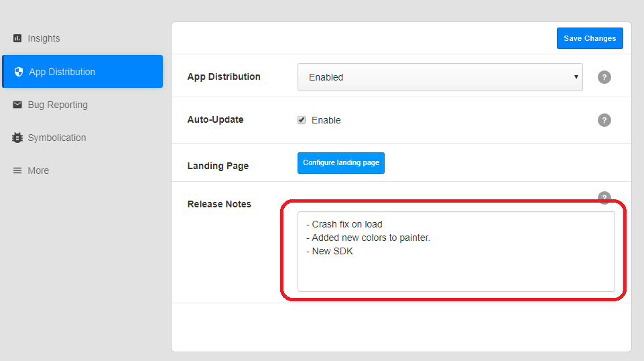View the help tooltip for Release Notes
644x361 pixels.
604,197
